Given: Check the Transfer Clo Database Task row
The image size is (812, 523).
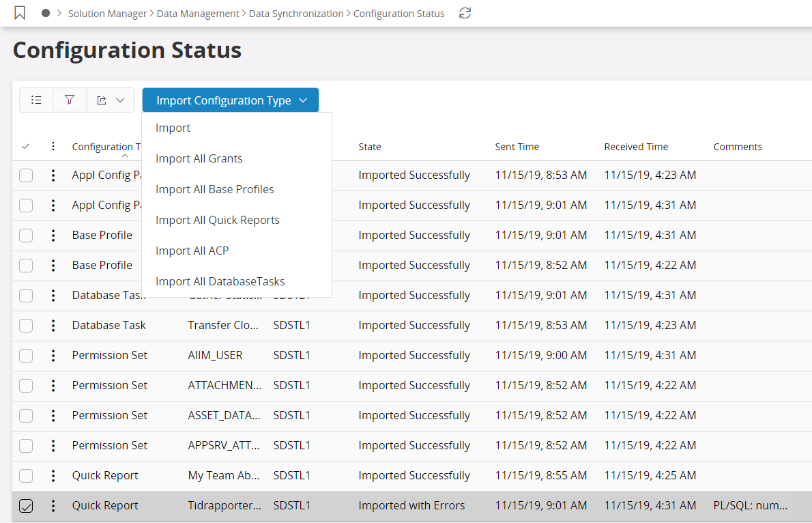Looking at the screenshot, I should coord(26,326).
